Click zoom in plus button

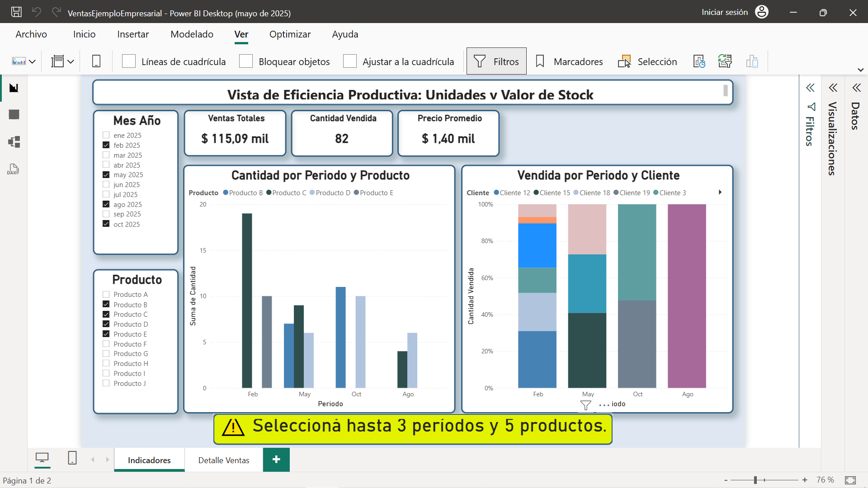tap(805, 480)
